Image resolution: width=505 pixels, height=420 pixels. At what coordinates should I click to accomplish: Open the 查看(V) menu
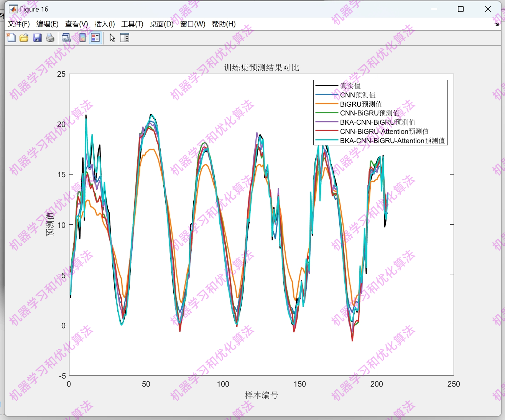pos(77,24)
